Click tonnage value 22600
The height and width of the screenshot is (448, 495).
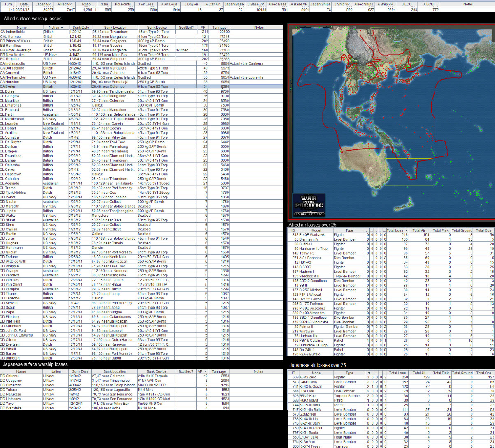(x=224, y=32)
